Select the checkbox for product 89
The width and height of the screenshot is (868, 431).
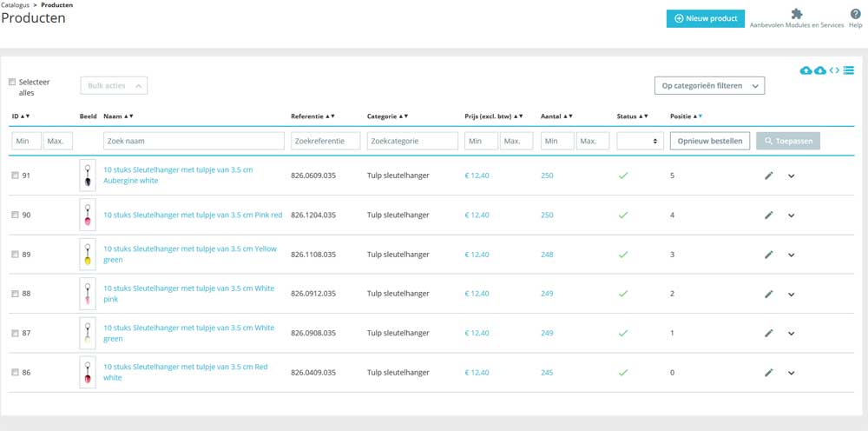tap(15, 255)
